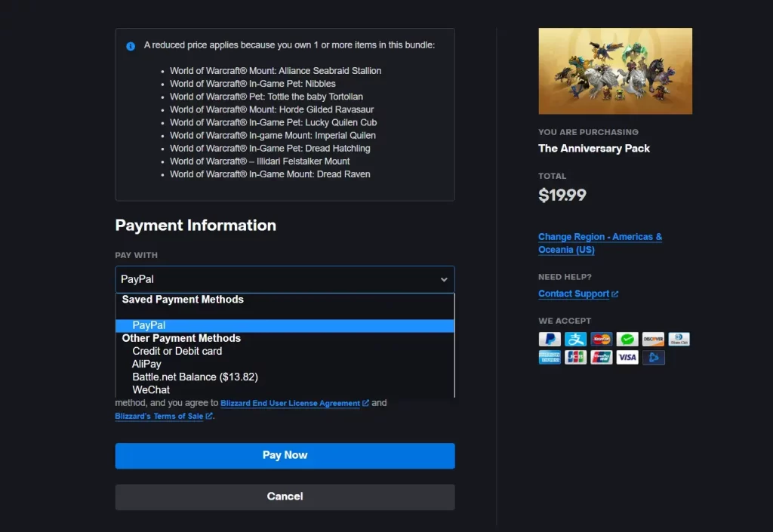Open the Contact Support link
This screenshot has height=532, width=773.
[x=574, y=294]
